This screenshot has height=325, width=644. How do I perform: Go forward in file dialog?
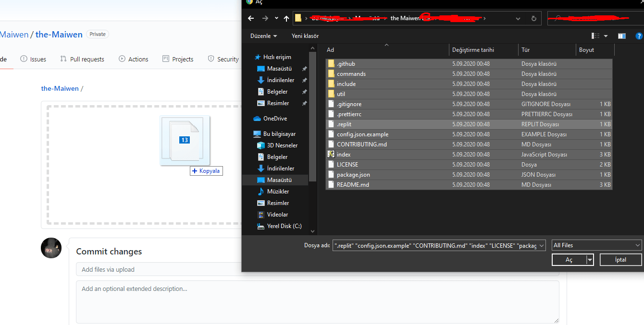pos(265,18)
